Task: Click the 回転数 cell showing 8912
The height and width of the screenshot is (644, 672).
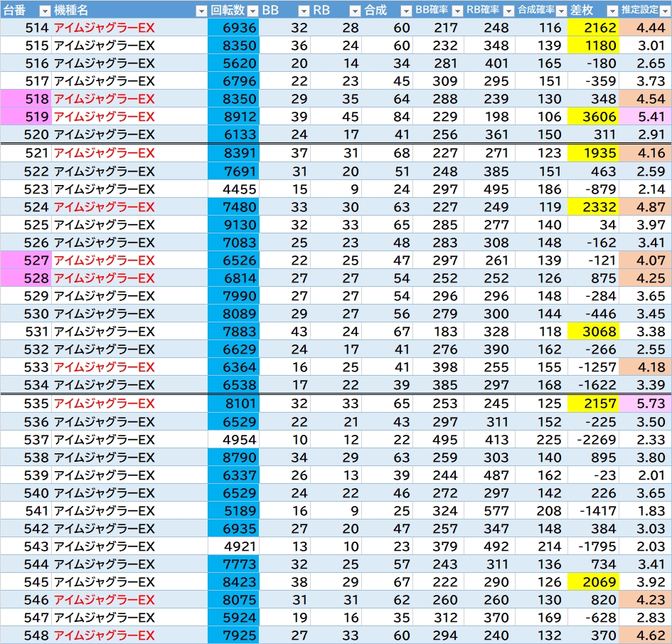Action: [233, 117]
